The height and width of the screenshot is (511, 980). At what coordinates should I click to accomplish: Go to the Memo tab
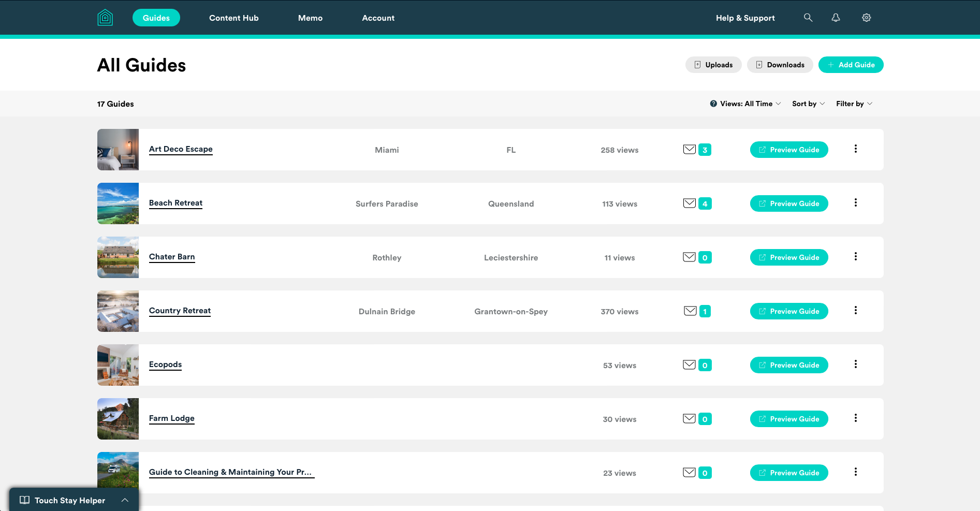click(310, 18)
